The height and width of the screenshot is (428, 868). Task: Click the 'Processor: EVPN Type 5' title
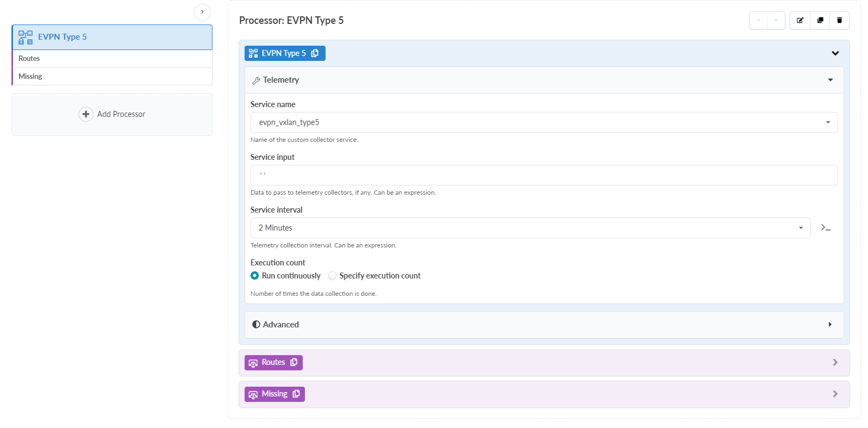point(291,21)
